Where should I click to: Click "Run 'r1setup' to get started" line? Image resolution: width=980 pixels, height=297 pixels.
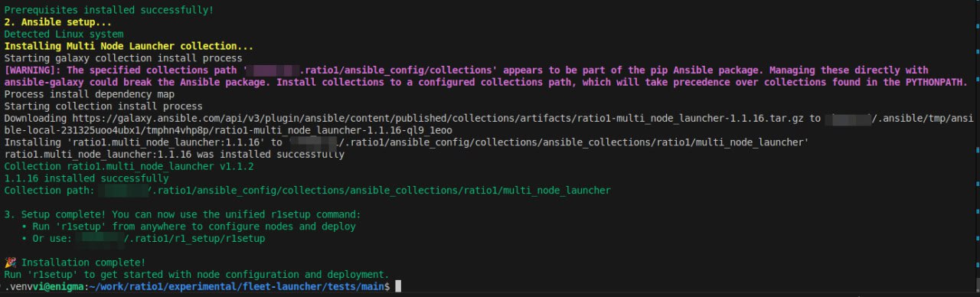point(197,274)
